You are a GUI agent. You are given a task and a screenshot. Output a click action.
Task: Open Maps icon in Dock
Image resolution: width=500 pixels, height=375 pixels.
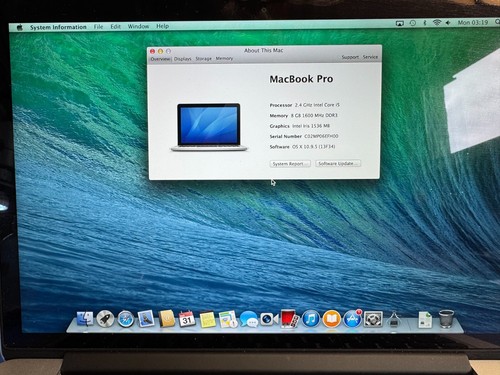tap(228, 319)
